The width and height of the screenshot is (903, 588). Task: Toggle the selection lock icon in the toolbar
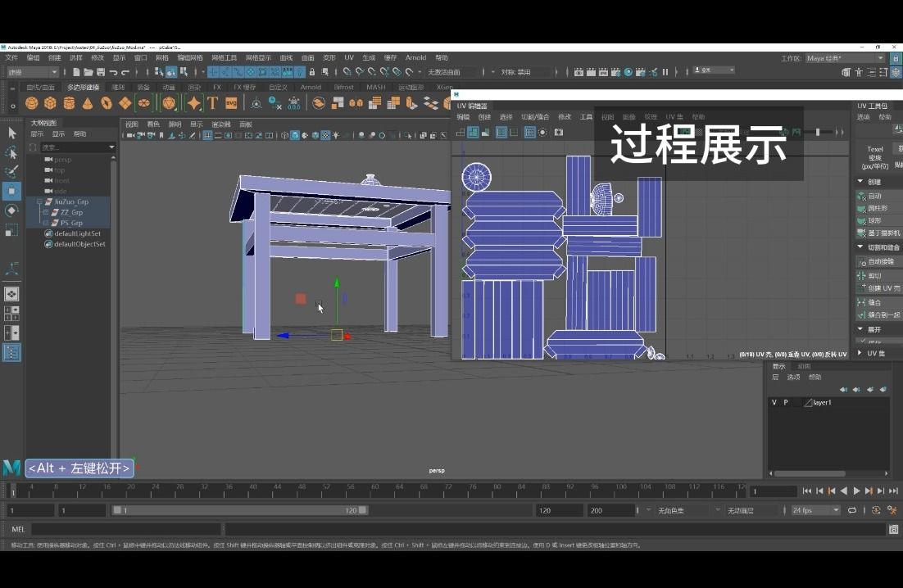[x=312, y=71]
